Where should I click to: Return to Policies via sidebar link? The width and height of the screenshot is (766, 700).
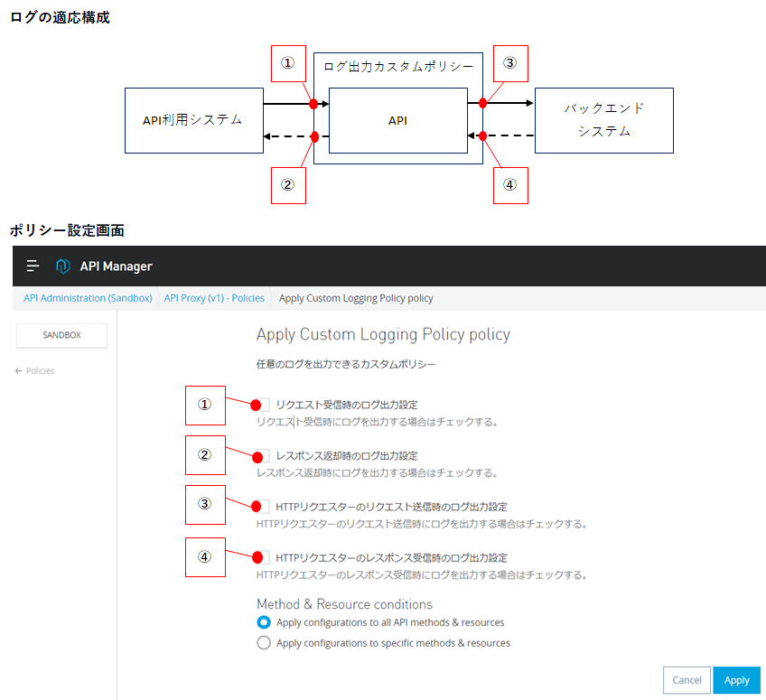coord(40,370)
